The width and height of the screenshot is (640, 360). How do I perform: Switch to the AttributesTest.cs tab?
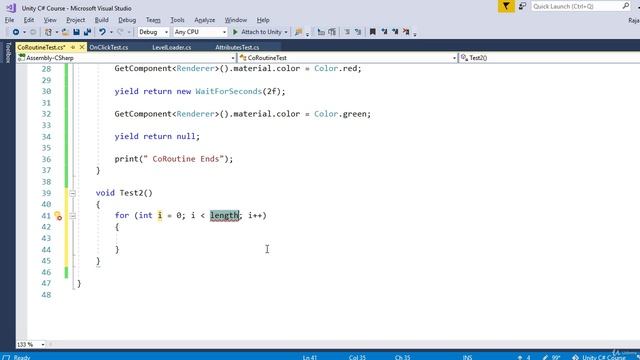237,47
